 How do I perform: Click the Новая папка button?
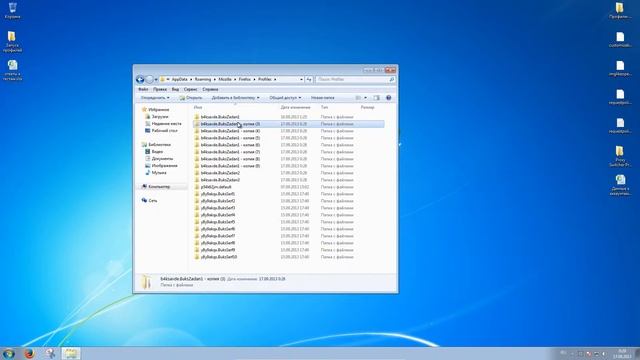point(322,98)
